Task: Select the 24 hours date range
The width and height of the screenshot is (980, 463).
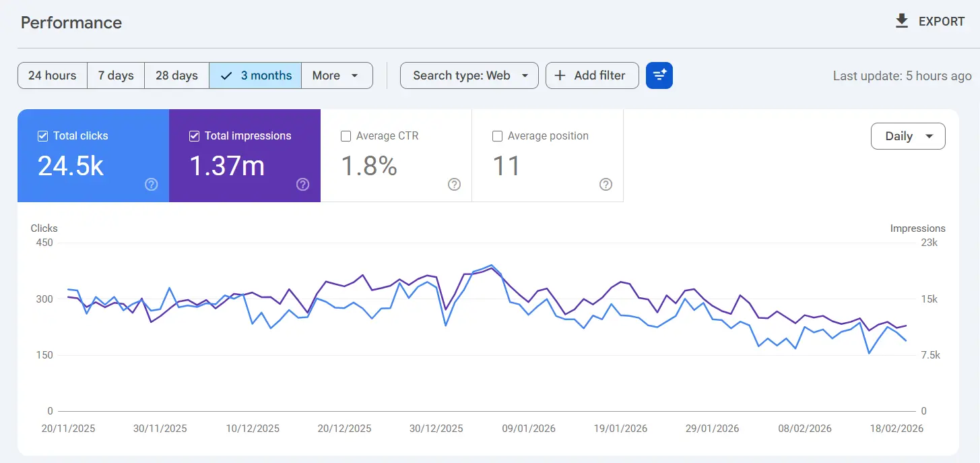Action: coord(52,75)
